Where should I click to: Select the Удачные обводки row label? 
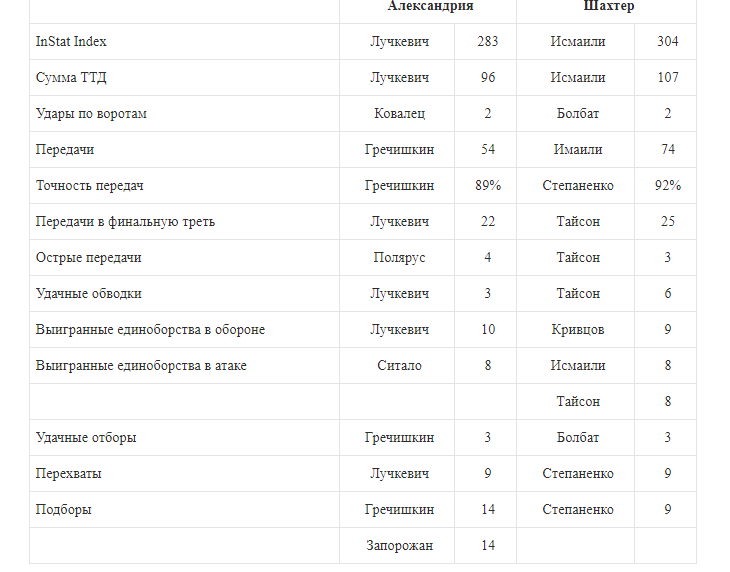(x=89, y=294)
